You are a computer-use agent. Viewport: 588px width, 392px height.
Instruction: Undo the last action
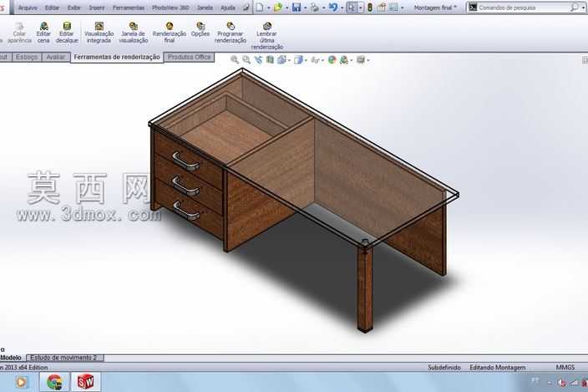point(333,8)
